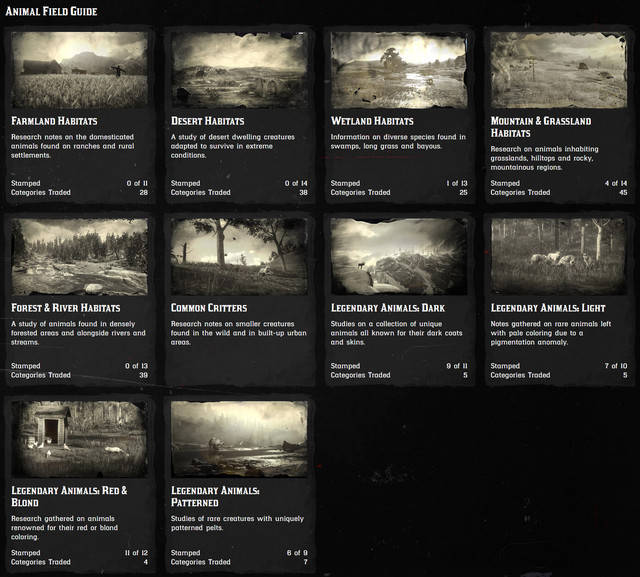Select the Forest & River Habitats title
The height and width of the screenshot is (577, 640).
[x=66, y=308]
